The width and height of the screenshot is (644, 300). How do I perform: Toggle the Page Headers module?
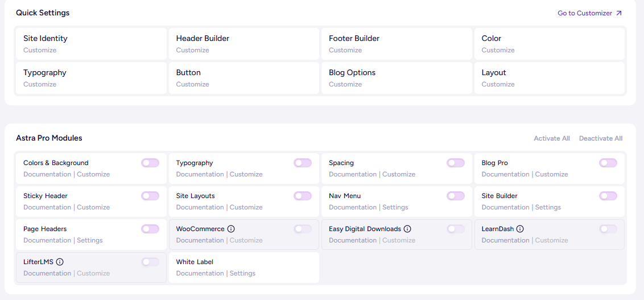(x=150, y=229)
